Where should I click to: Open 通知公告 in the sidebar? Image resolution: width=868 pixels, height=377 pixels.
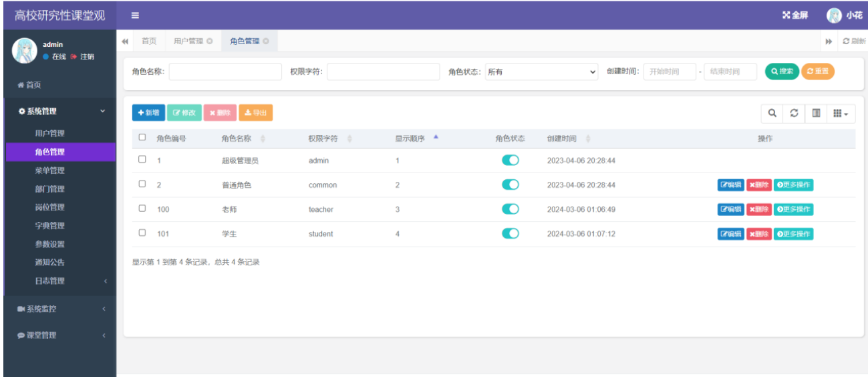click(x=50, y=263)
